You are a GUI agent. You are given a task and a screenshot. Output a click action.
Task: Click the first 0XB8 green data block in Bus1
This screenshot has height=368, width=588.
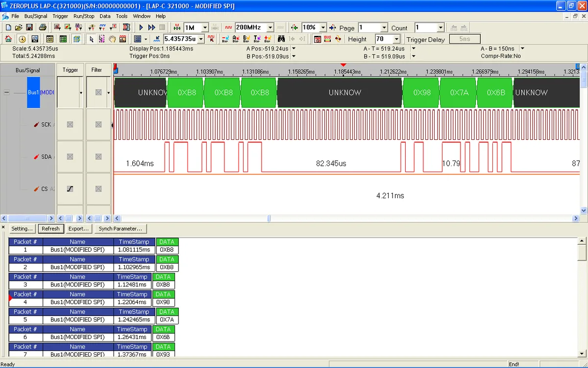tap(185, 92)
